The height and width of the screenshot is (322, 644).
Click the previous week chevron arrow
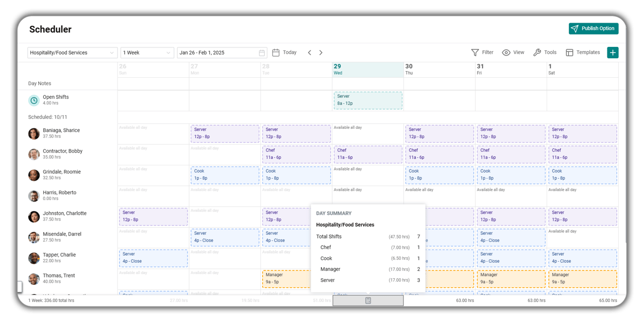(x=309, y=52)
